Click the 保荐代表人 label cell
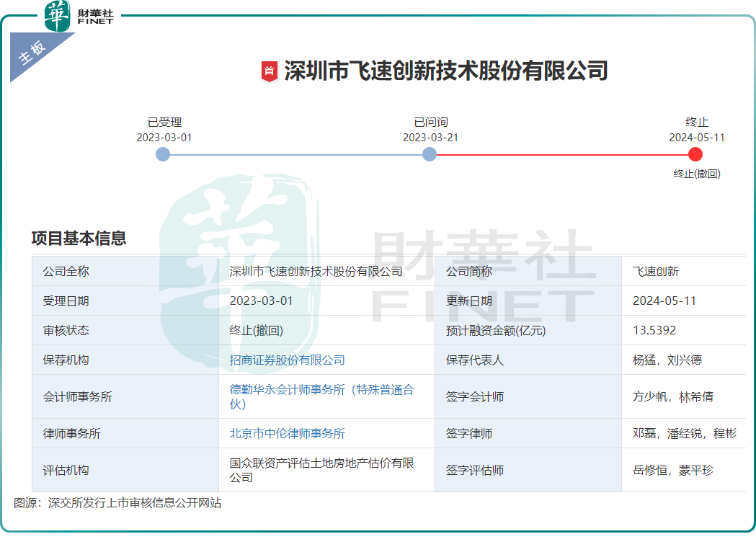 (528, 360)
